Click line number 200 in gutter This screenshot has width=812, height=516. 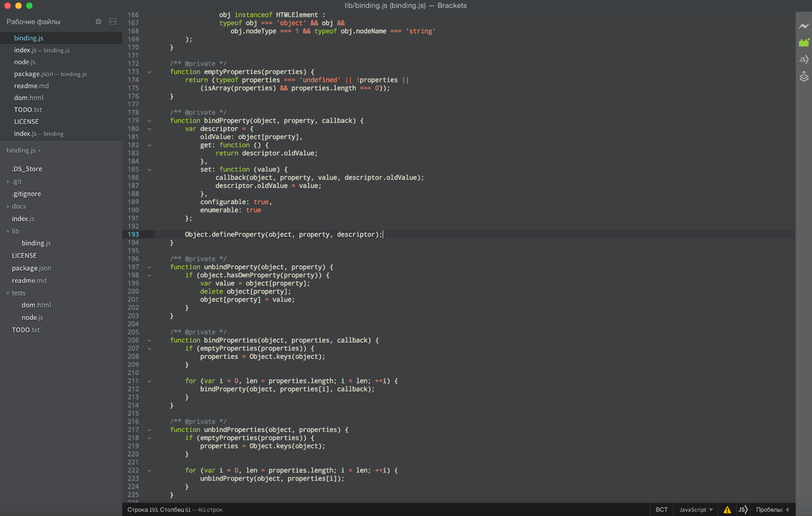pos(133,292)
